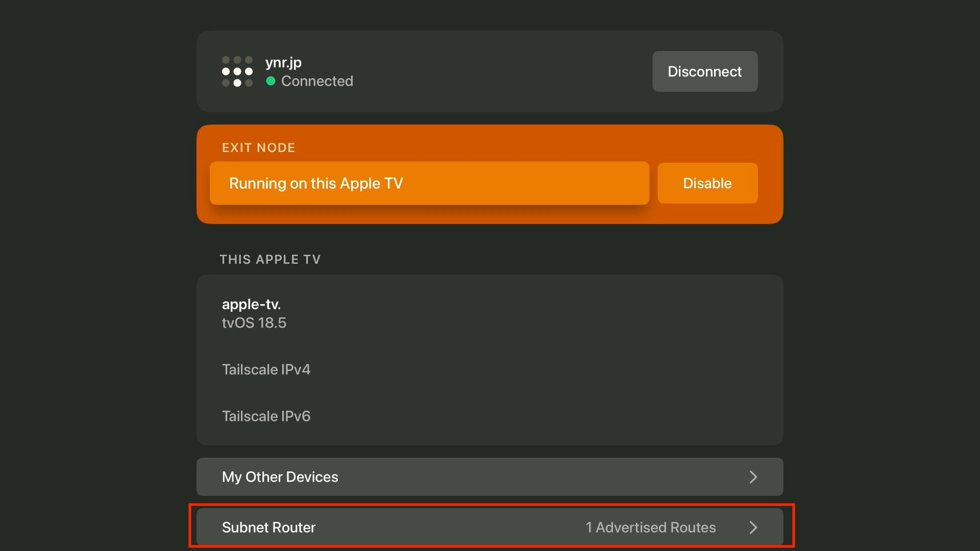Click the Connected status text
This screenshot has width=980, height=551.
(x=317, y=81)
